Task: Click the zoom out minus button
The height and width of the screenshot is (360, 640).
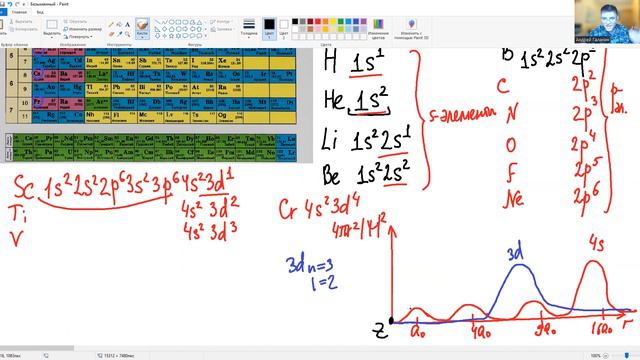Action: point(606,356)
